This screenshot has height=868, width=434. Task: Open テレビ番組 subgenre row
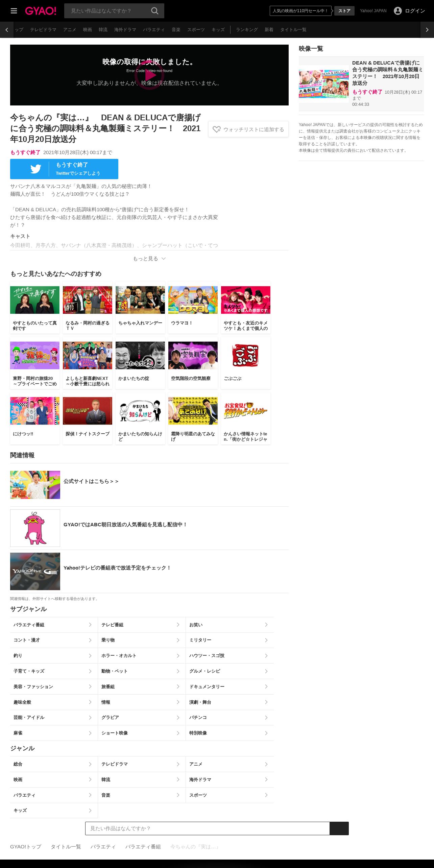[x=142, y=625]
